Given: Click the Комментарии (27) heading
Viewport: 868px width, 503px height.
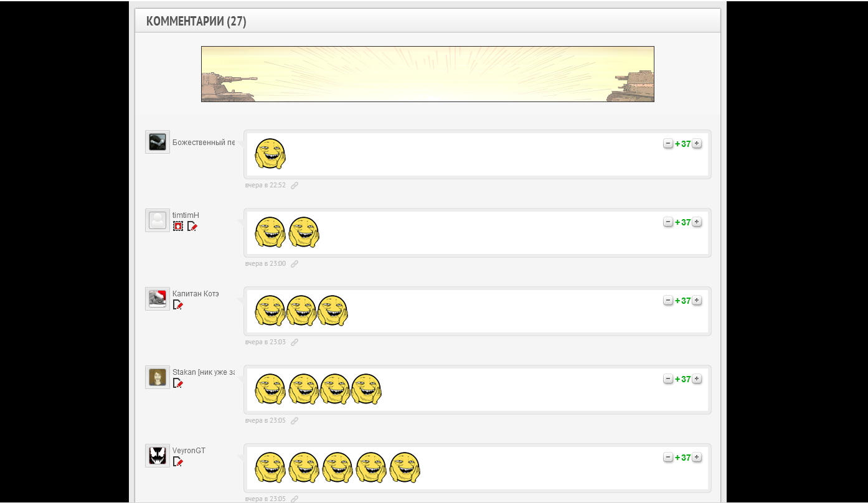Looking at the screenshot, I should pos(196,21).
